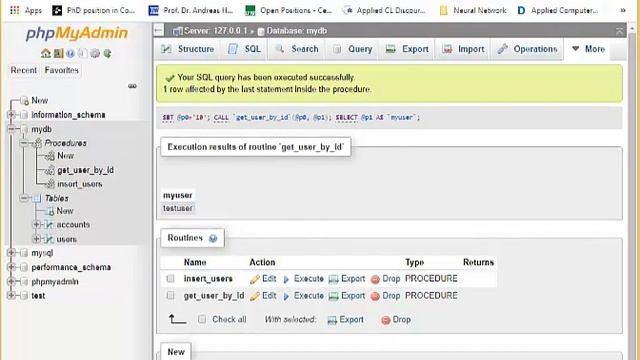Screen dimensions: 640x360
Task: Show the Favorites tables list
Action: [x=62, y=70]
